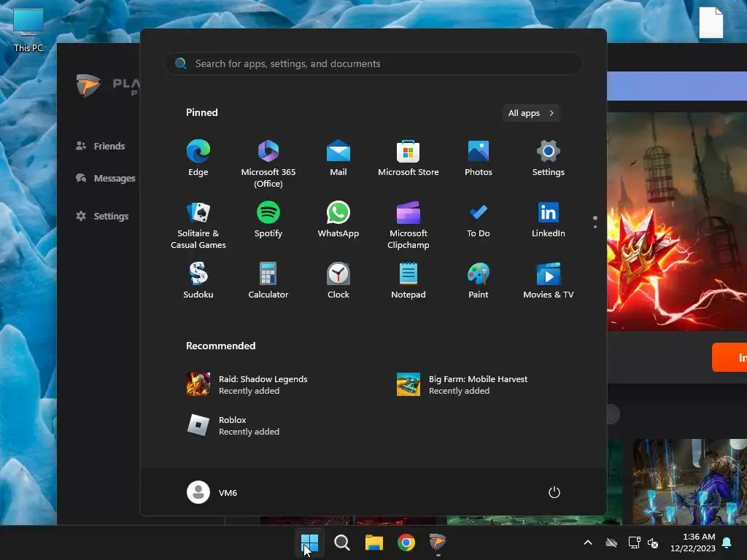Click Plarium Play logo
This screenshot has width=747, height=560.
click(x=88, y=86)
